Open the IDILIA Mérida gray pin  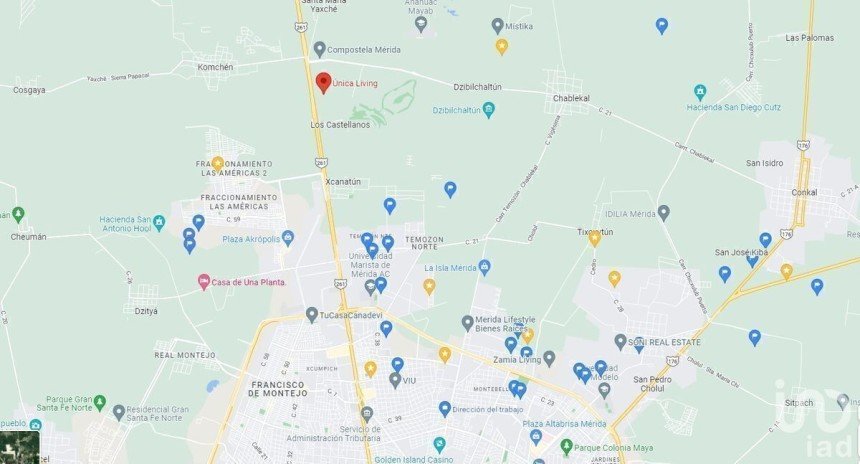(664, 212)
